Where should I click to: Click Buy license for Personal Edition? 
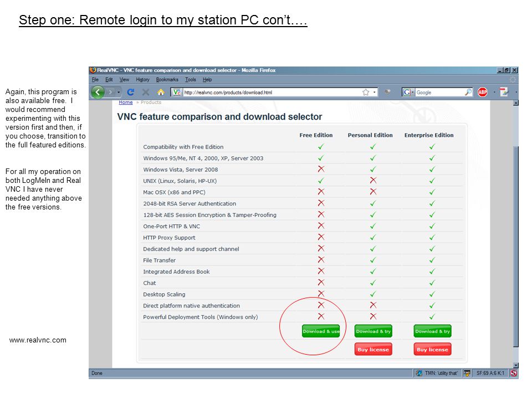tap(373, 350)
